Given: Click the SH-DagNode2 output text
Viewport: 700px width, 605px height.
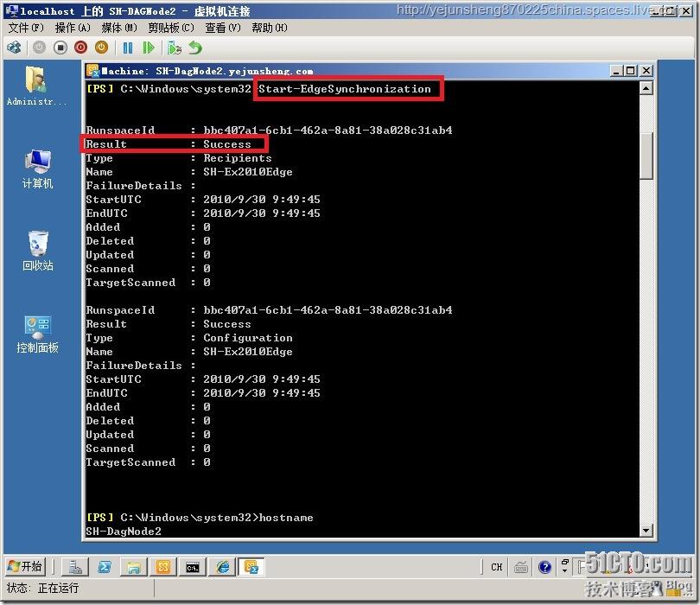Looking at the screenshot, I should click(x=124, y=532).
